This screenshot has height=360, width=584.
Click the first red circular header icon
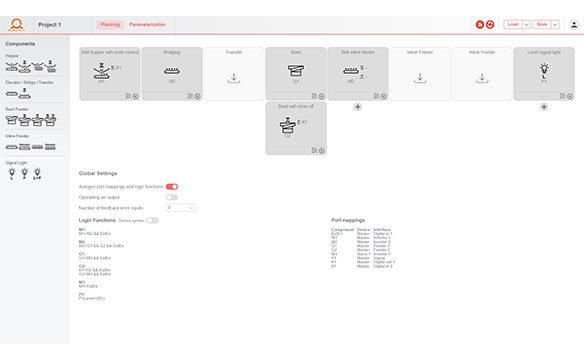480,25
